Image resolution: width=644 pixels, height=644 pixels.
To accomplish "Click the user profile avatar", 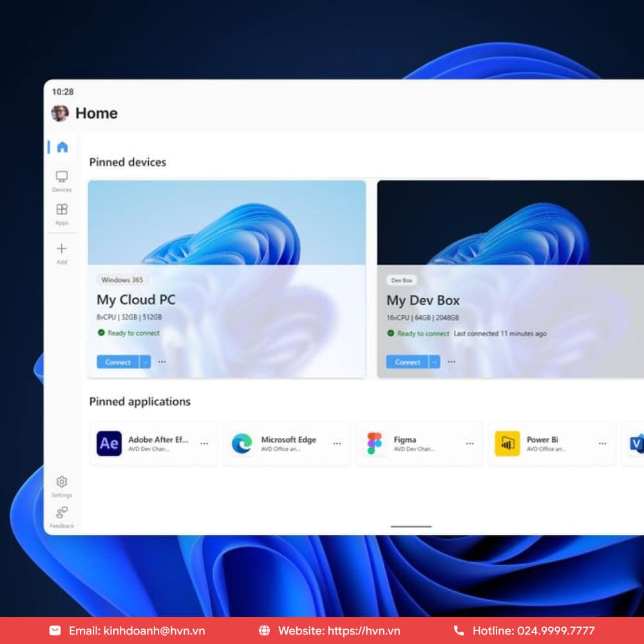I will coord(60,113).
